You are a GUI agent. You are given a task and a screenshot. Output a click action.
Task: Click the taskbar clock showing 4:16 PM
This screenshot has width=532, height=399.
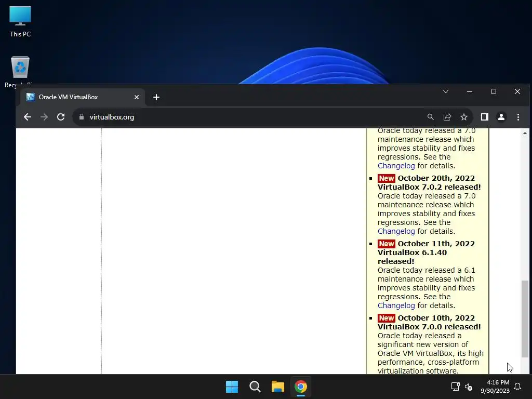click(495, 387)
